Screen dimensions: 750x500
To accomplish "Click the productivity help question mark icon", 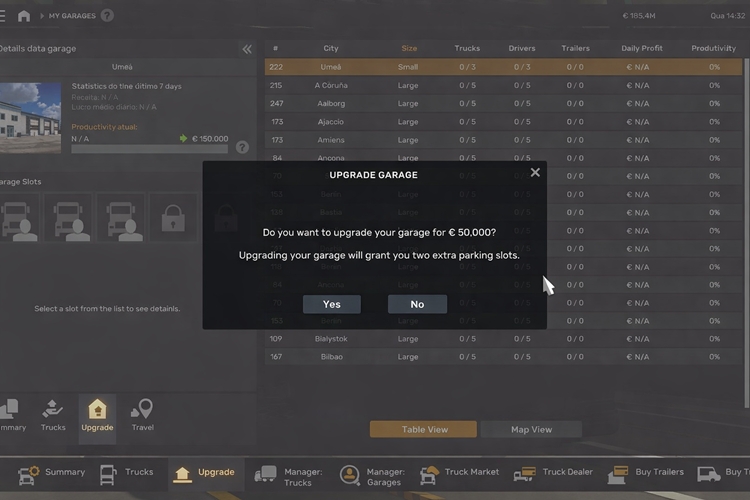I will click(x=242, y=147).
